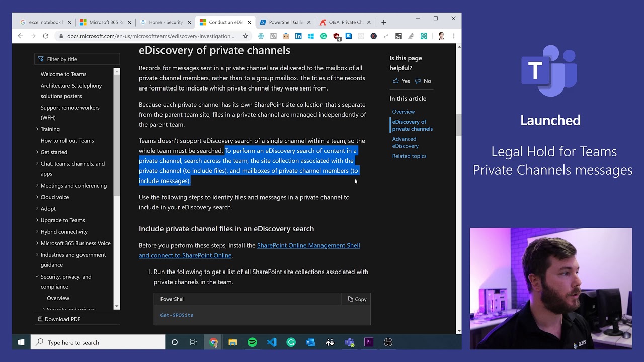The width and height of the screenshot is (644, 362).
Task: Expand Chat, teams, channels, and apps
Action: [37, 164]
